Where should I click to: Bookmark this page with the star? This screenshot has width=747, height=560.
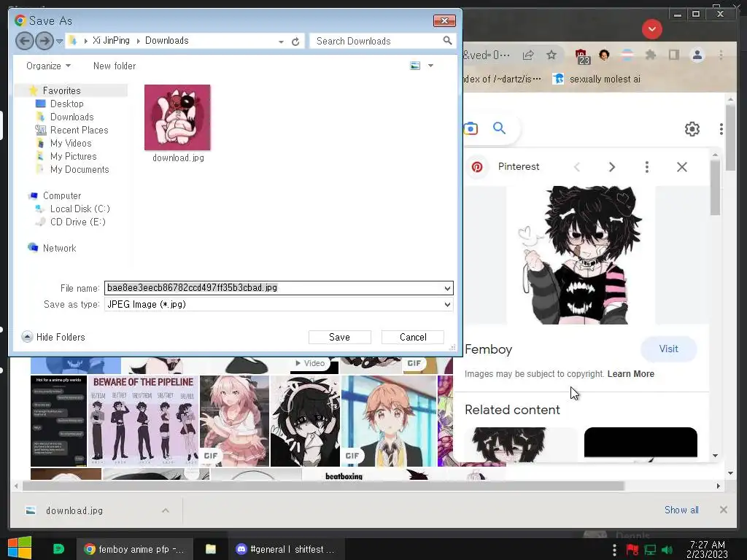551,55
